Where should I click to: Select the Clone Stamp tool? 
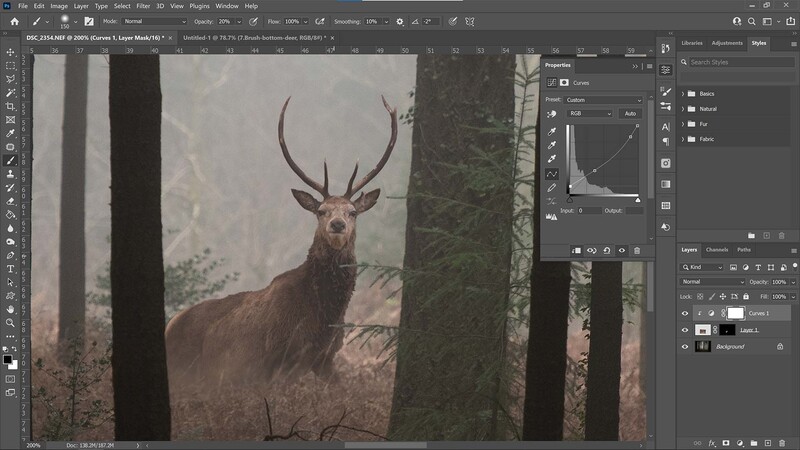pos(10,174)
